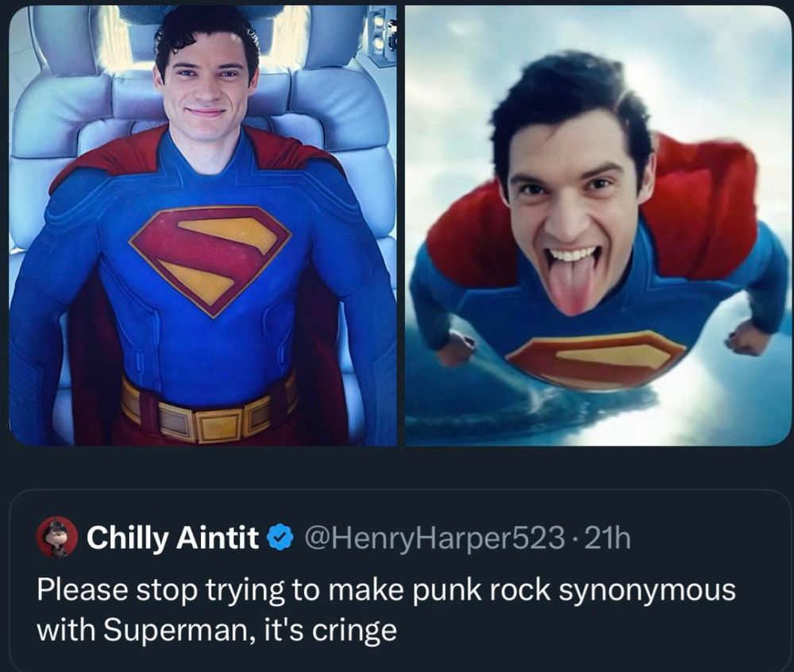
Task: Click the Superman chest emblem in left photo
Action: pyautogui.click(x=210, y=257)
